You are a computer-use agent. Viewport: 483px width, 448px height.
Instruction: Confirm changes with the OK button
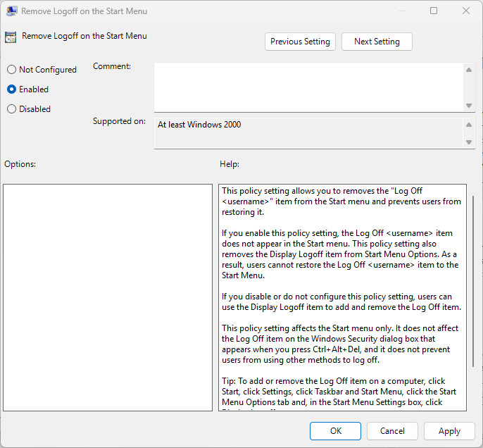point(336,431)
